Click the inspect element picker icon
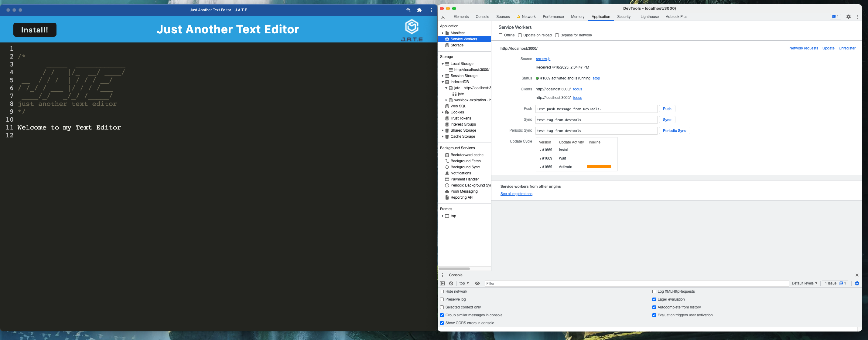This screenshot has height=340, width=868. pyautogui.click(x=443, y=17)
